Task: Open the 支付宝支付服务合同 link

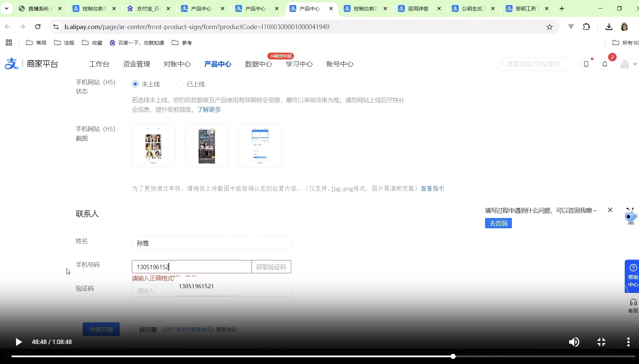Action: (188, 329)
